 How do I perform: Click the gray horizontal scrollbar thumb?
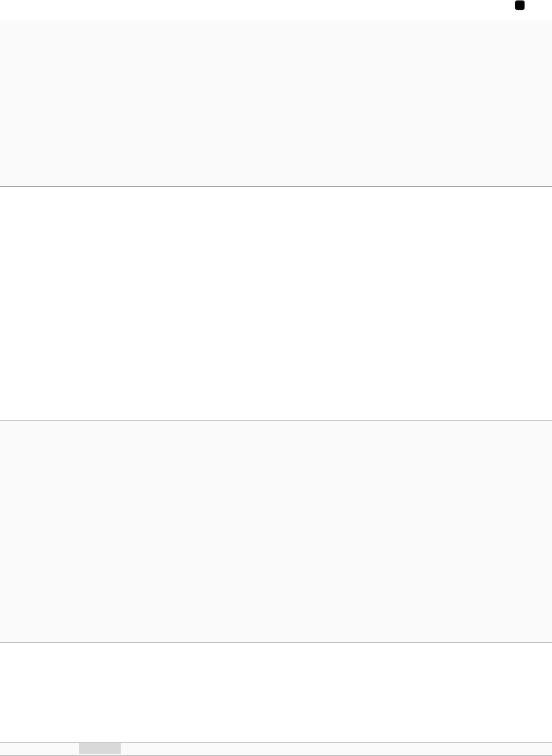coord(100,748)
